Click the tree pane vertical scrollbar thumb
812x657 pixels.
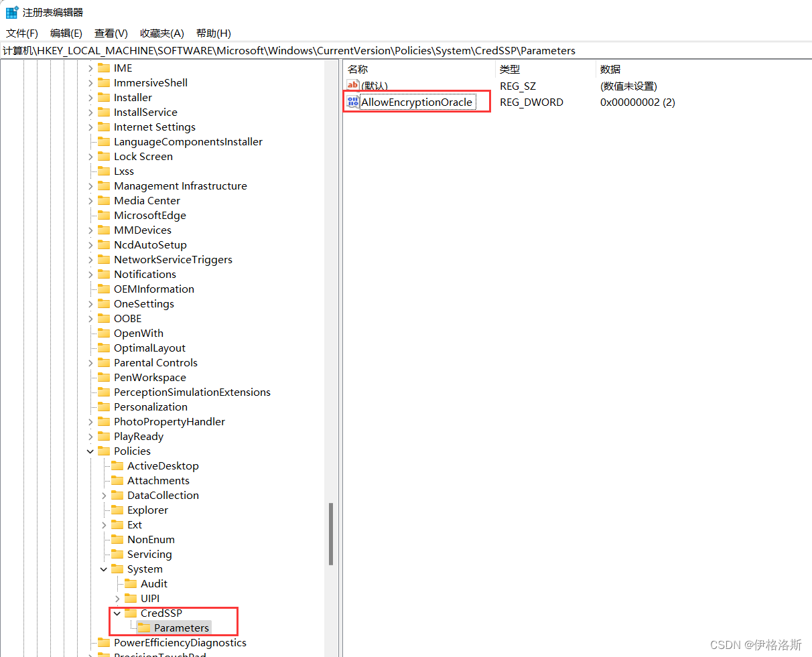pyautogui.click(x=331, y=534)
